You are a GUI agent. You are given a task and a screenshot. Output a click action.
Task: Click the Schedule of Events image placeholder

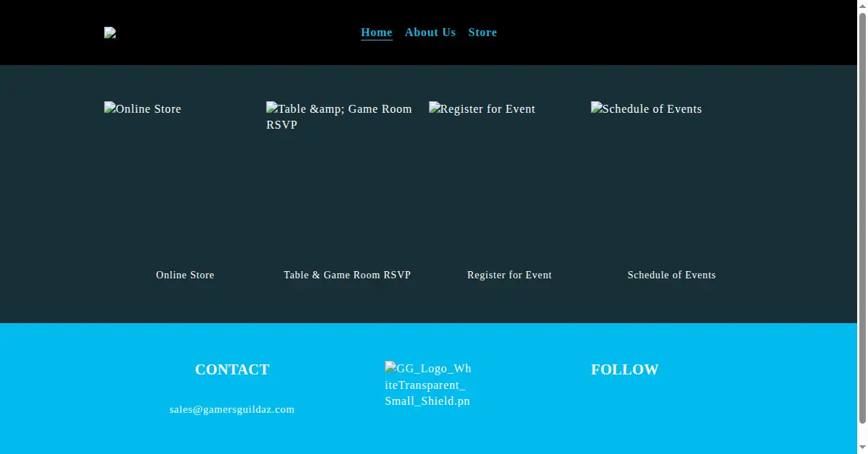point(671,182)
